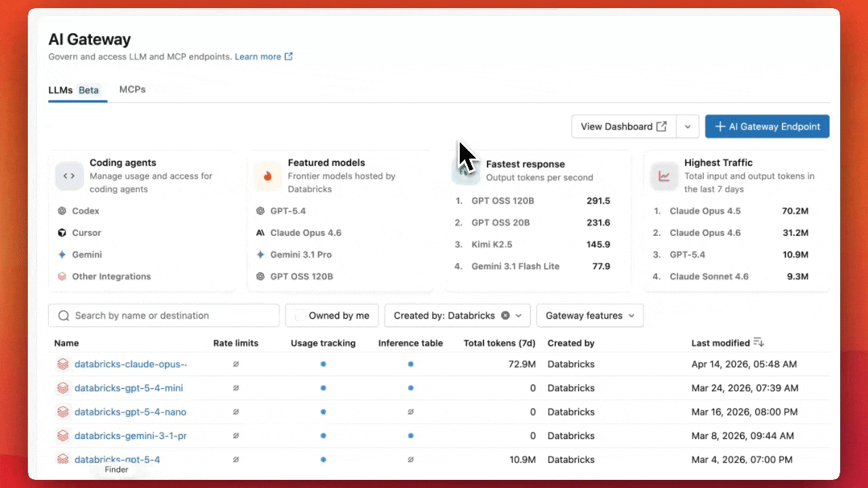Viewport: 868px width, 488px height.
Task: Click the magnifier icon in the search bar
Action: (64, 315)
